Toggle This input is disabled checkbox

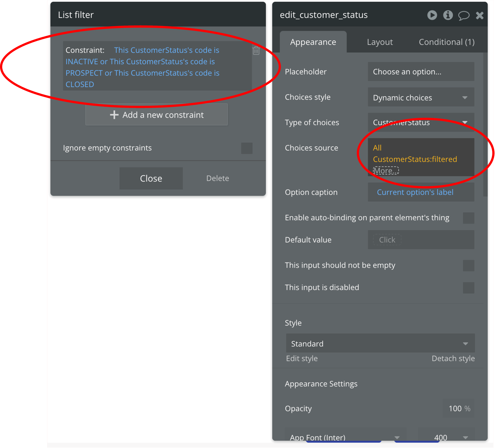point(468,288)
